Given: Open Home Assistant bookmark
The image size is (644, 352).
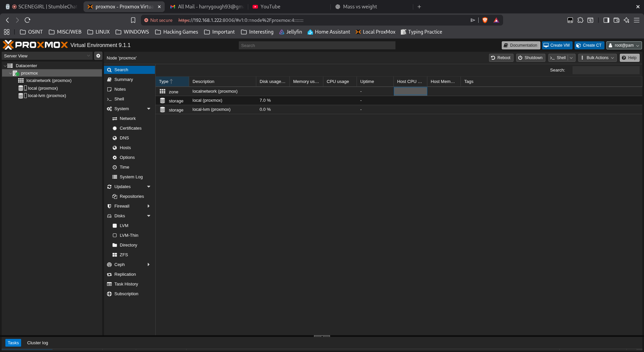Looking at the screenshot, I should 329,32.
